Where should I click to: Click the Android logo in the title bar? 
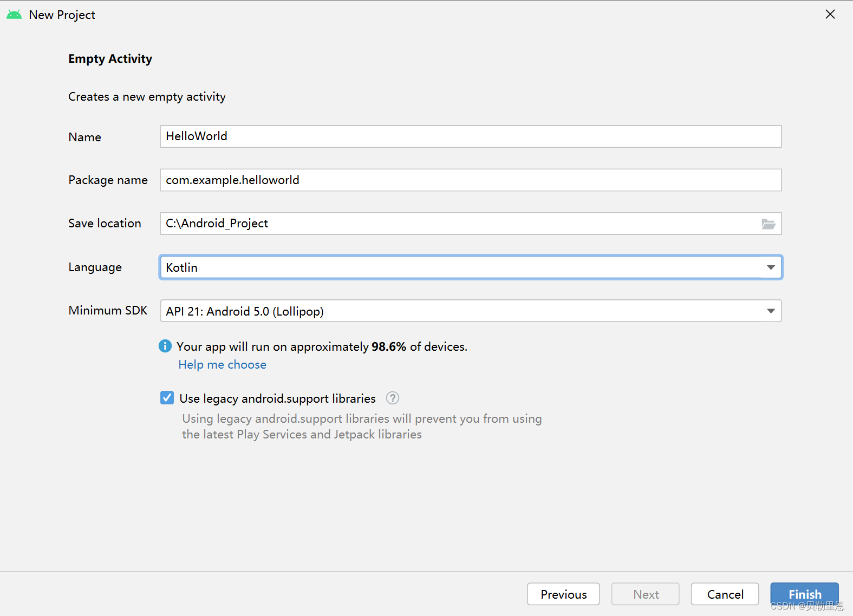[x=14, y=15]
